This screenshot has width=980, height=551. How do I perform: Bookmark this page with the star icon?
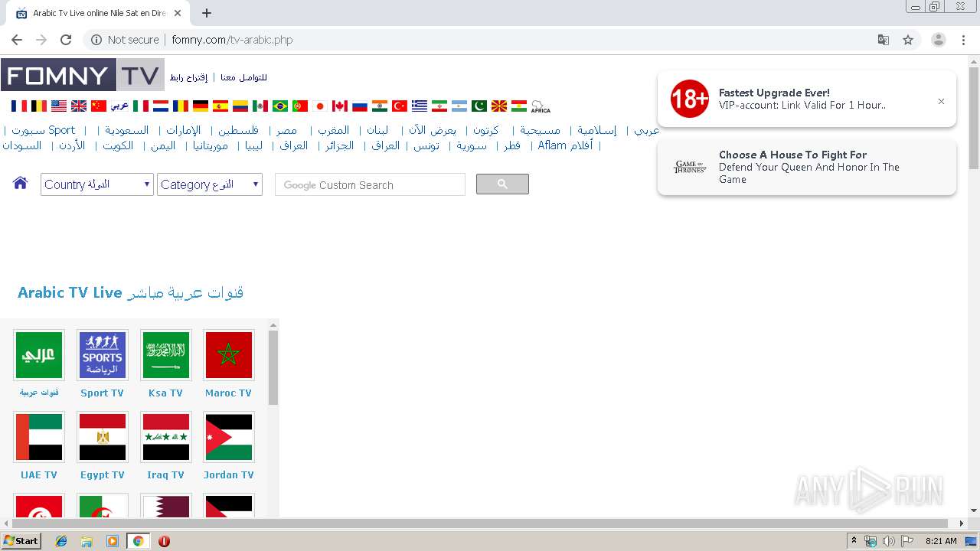(908, 40)
